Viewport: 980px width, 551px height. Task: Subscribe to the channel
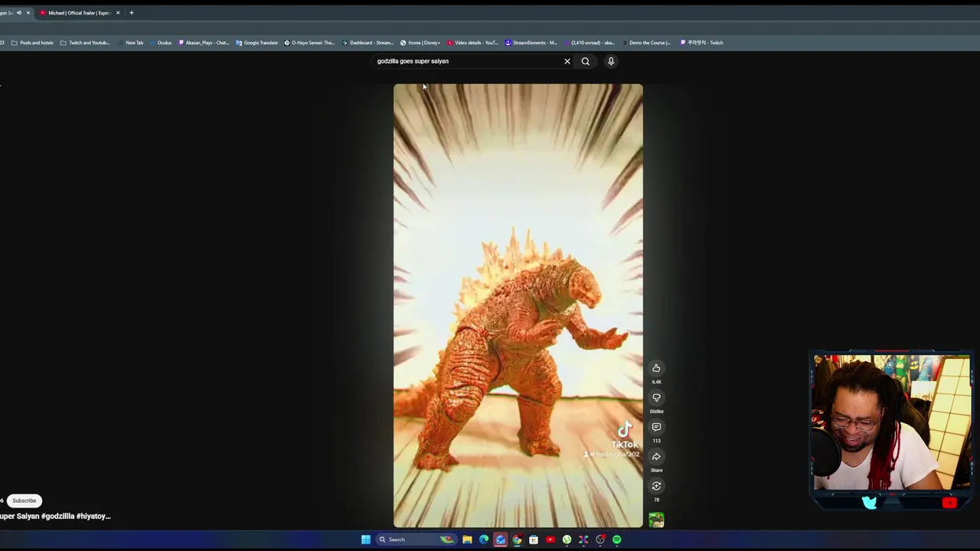click(x=24, y=500)
